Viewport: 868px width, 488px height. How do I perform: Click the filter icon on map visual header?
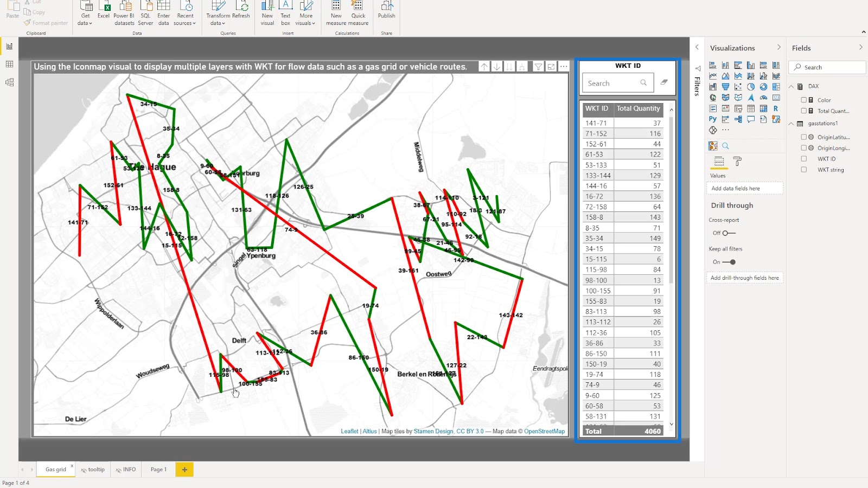[x=538, y=67]
